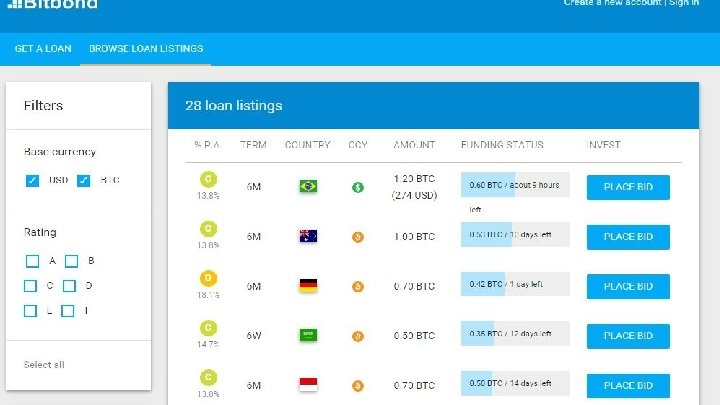Click the C rating badge in Indonesia row

[x=208, y=377]
